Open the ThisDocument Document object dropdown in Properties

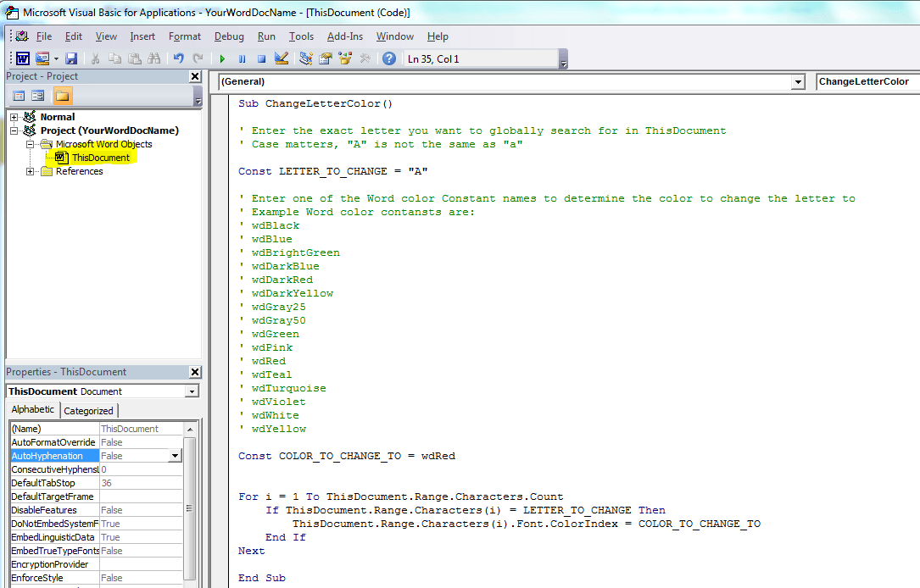[192, 391]
